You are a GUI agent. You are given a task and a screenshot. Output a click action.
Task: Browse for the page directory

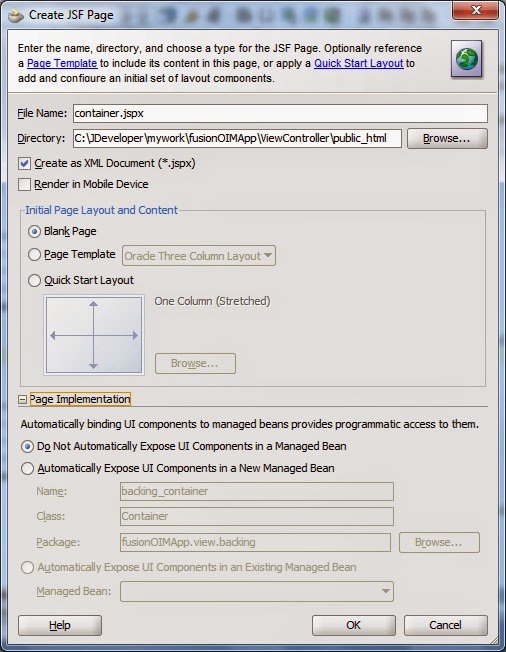pos(447,138)
